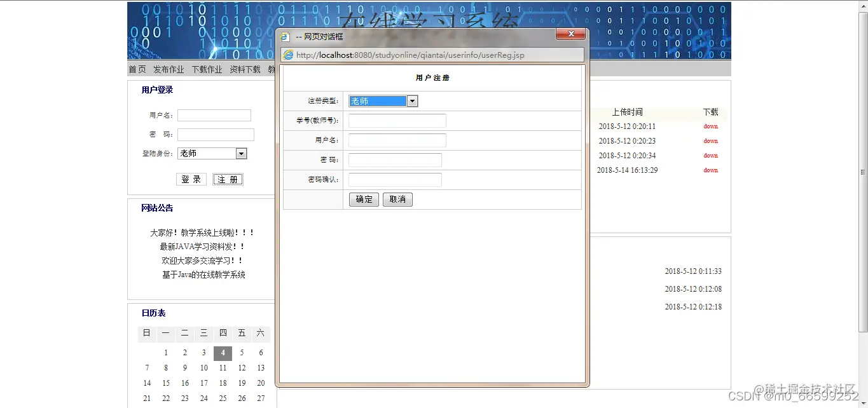Screen dimensions: 868x408
Task: Click the 上传时间 column header
Action: [x=627, y=112]
